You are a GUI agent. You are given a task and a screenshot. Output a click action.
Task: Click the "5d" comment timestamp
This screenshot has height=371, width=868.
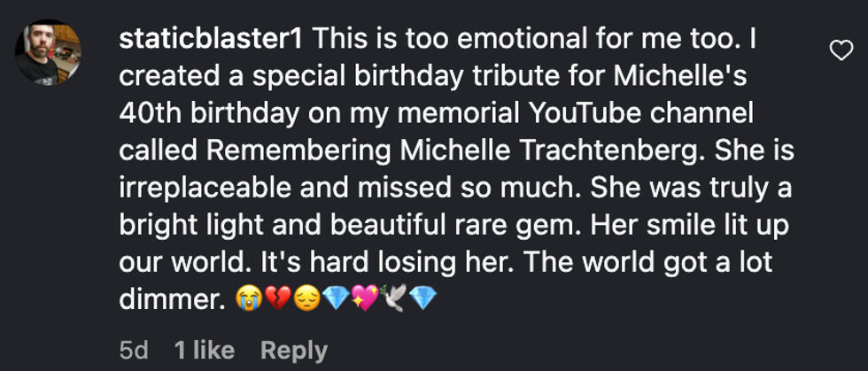pos(133,350)
